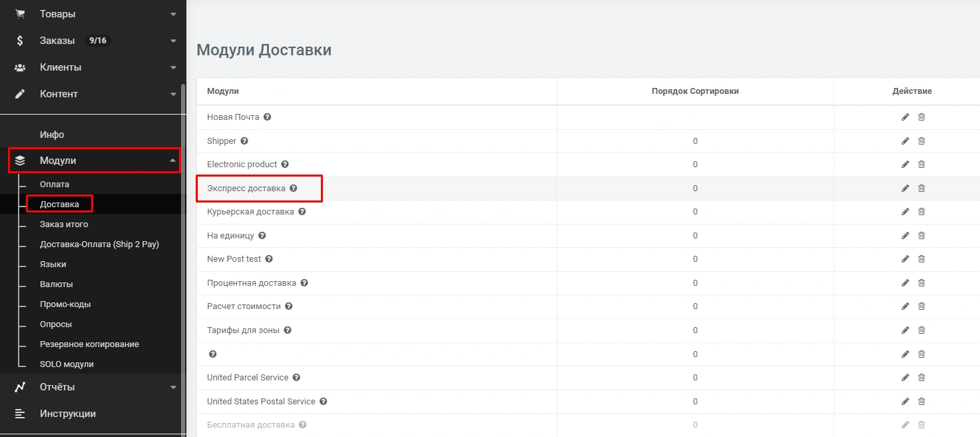The image size is (980, 437).
Task: Expand the Заказы section arrow
Action: coord(173,41)
